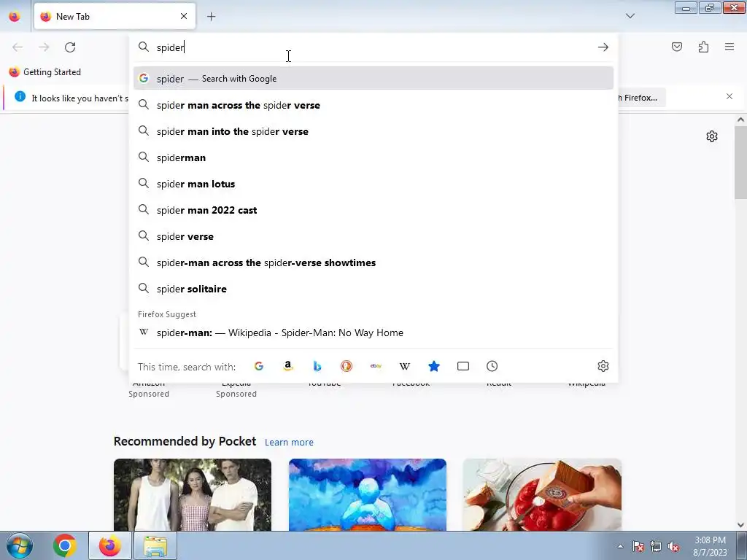The width and height of the screenshot is (747, 560).
Task: Click Show desktop button at taskbar end
Action: (x=742, y=545)
